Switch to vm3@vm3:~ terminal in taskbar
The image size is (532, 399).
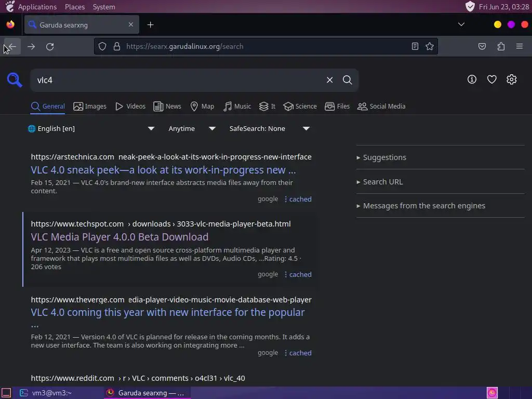point(46,393)
